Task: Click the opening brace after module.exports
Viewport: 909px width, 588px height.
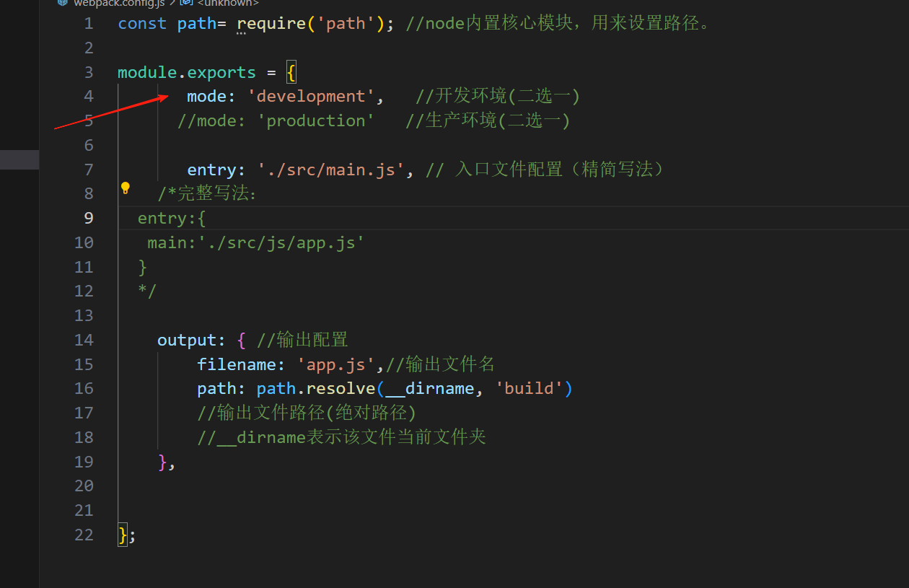Action: tap(291, 72)
